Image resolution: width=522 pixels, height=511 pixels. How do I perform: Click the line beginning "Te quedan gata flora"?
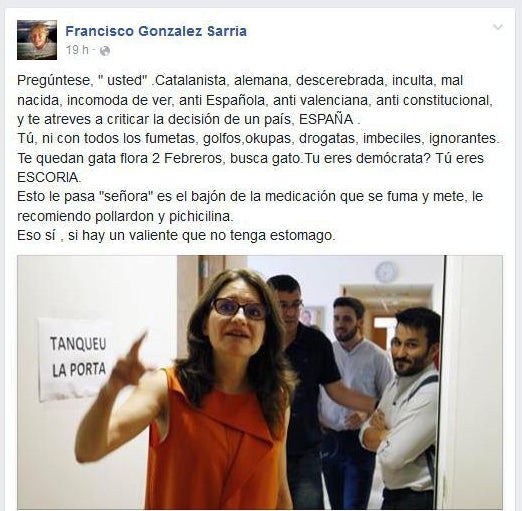(250, 158)
